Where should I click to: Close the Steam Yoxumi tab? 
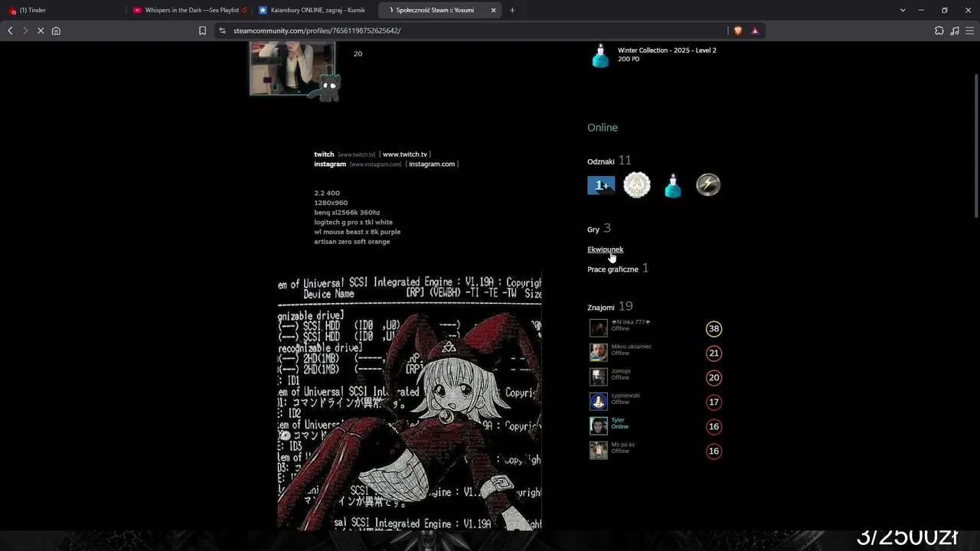point(493,10)
